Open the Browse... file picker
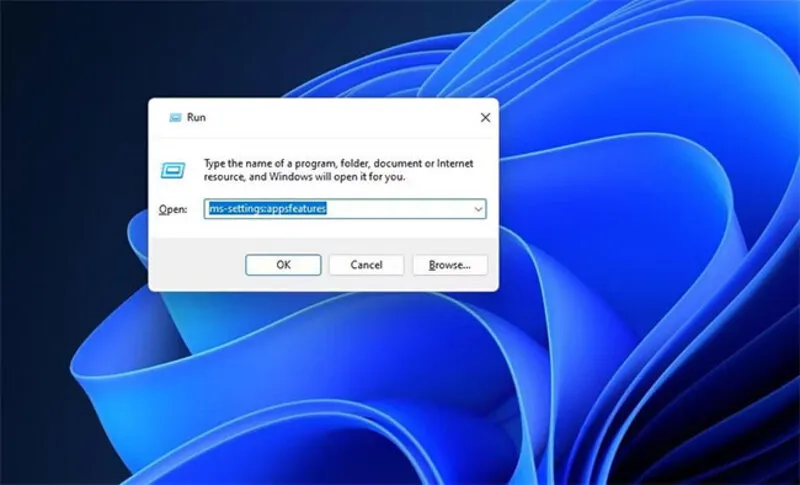This screenshot has height=485, width=800. (x=449, y=265)
